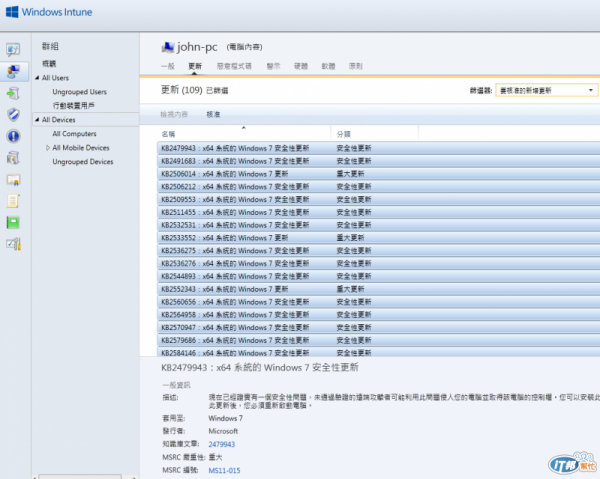Viewport: 600px width, 479px height.
Task: Select update row KB2570947
Action: coord(378,327)
